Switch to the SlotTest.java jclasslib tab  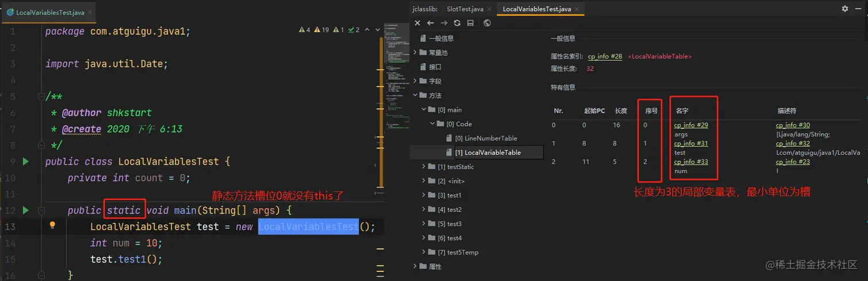point(465,9)
